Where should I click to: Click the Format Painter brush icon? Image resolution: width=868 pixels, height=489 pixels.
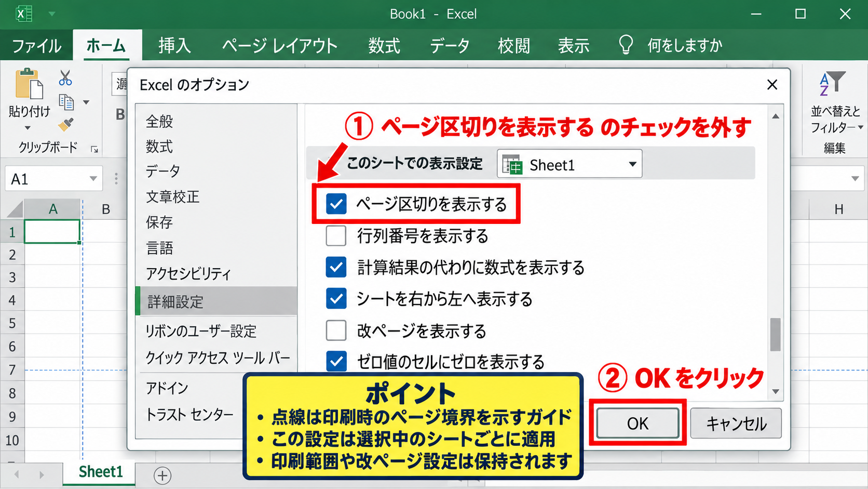tap(66, 124)
